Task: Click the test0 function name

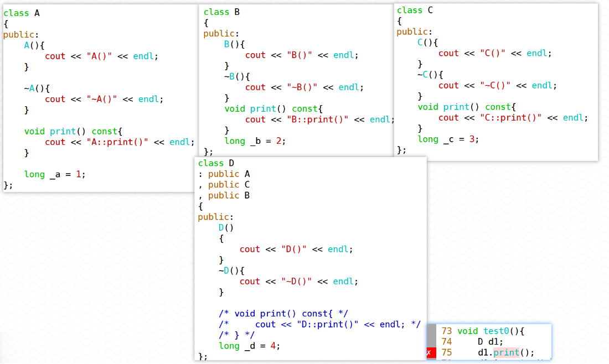Action: click(x=496, y=331)
